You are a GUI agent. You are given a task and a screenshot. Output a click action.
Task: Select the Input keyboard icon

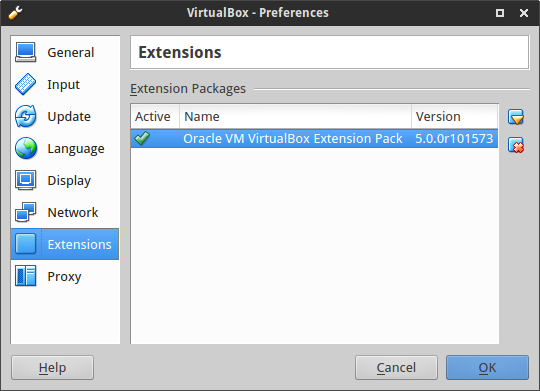[x=25, y=84]
